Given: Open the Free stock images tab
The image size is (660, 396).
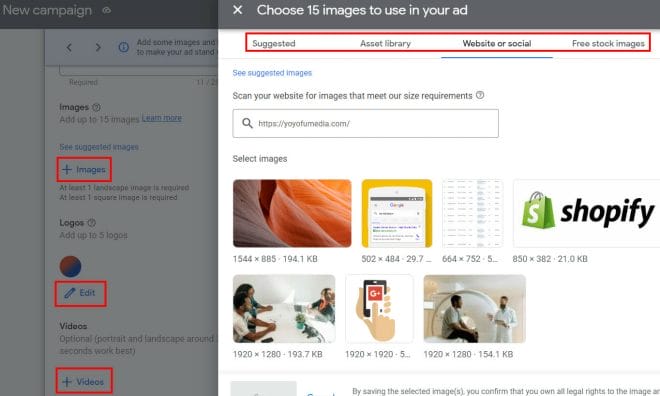Looking at the screenshot, I should 608,43.
